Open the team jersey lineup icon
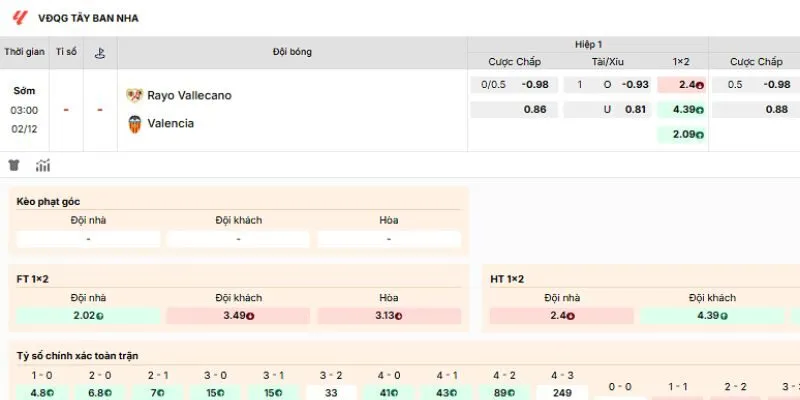 pos(14,165)
